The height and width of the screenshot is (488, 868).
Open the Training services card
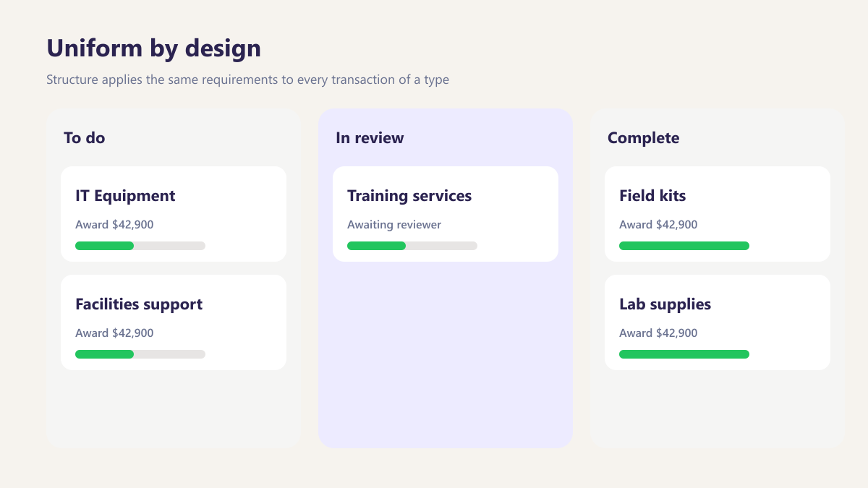point(446,214)
